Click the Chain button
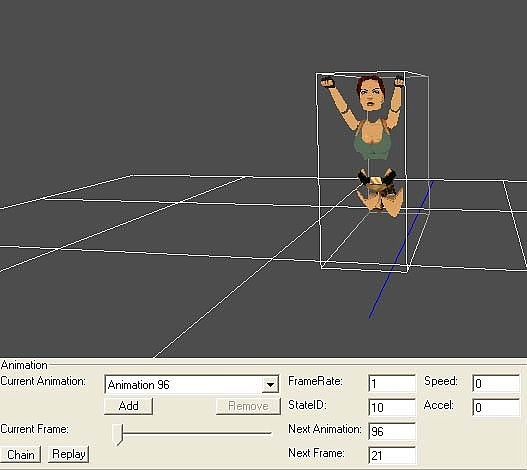 tap(21, 455)
